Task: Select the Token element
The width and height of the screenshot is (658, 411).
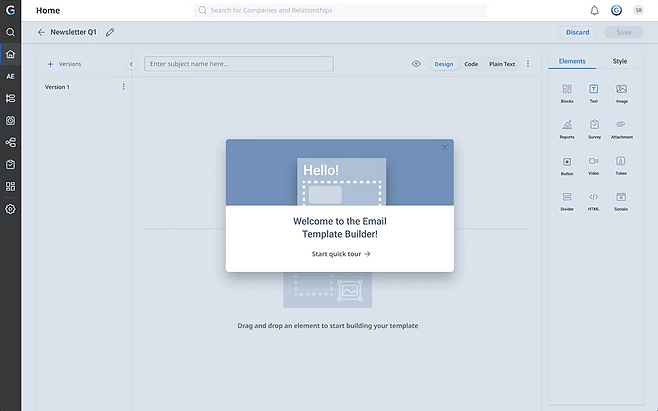Action: point(621,165)
